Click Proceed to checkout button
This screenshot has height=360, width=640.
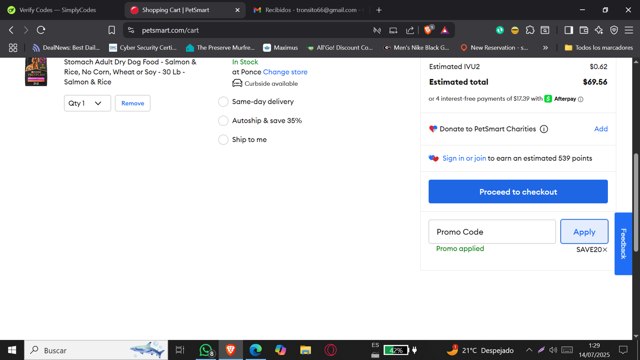coord(518,191)
